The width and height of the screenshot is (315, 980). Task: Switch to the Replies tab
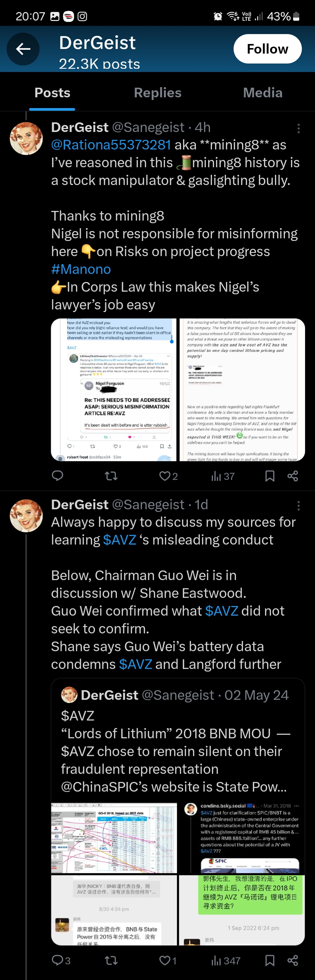[x=157, y=93]
